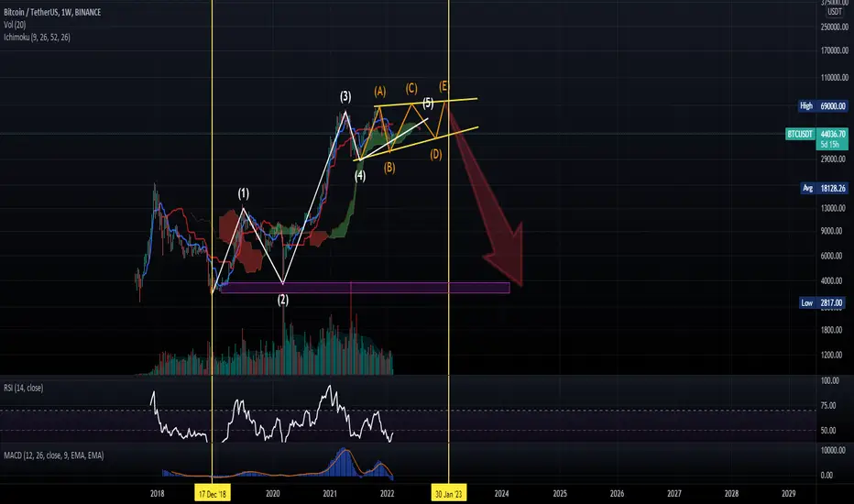Select orange wave label (B)

click(389, 168)
